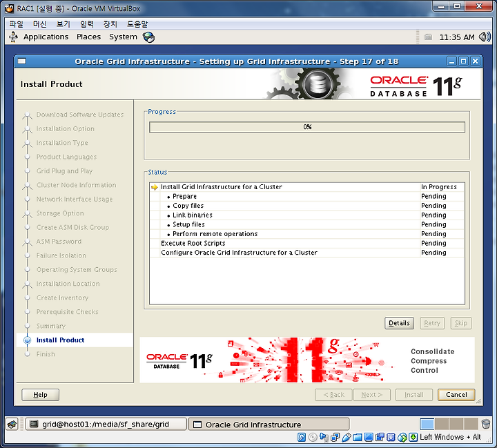Select the Finish step
The image size is (497, 448).
46,354
